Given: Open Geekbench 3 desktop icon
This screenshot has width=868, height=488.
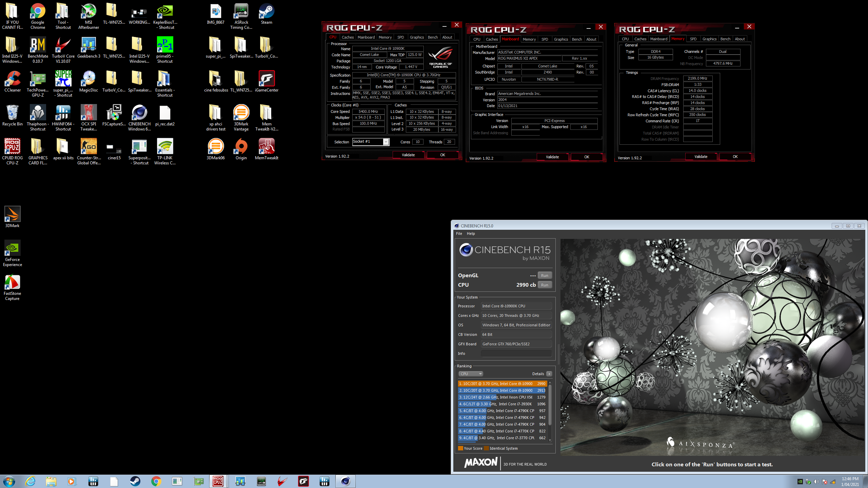Looking at the screenshot, I should (88, 47).
